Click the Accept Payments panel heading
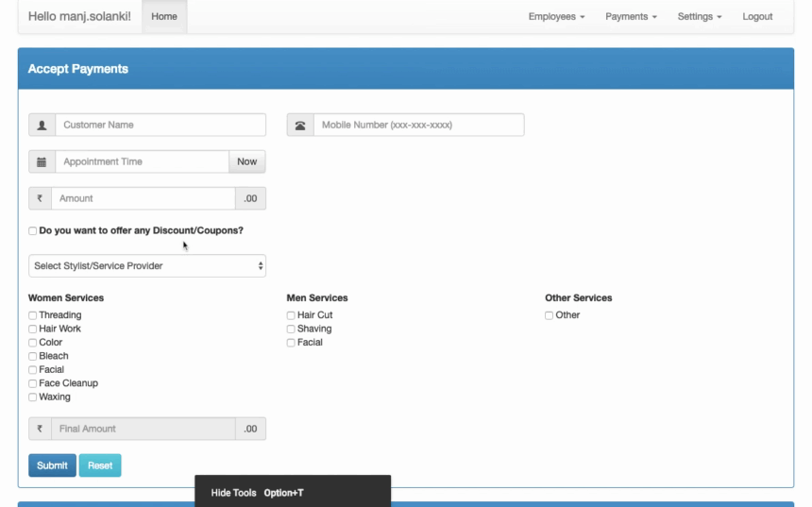This screenshot has width=812, height=507. point(78,69)
